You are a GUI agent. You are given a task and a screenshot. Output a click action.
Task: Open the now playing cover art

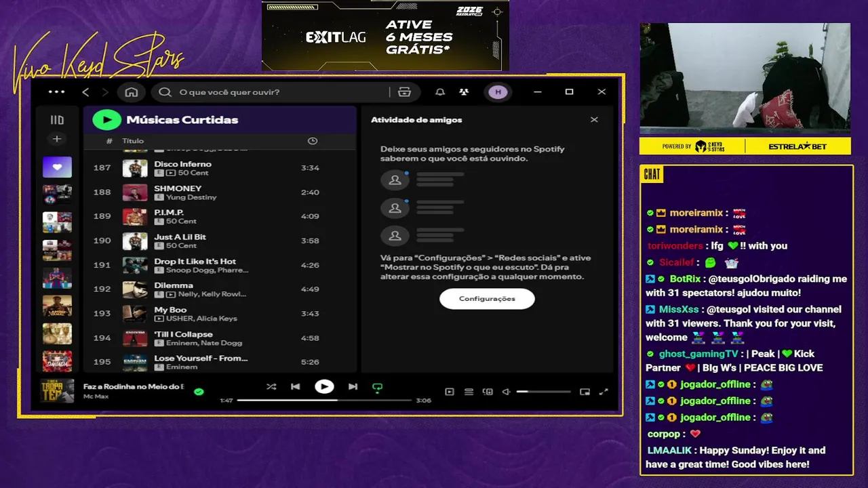click(x=57, y=391)
